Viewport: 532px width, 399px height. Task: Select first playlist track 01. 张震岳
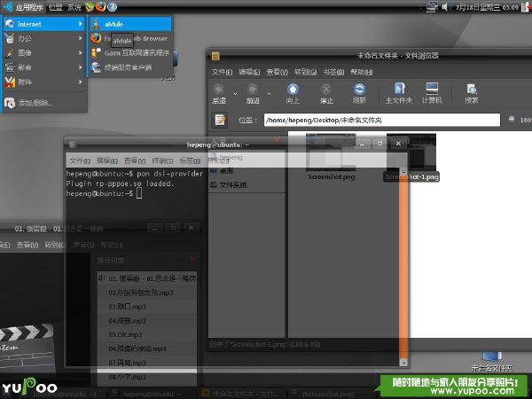[x=147, y=278]
